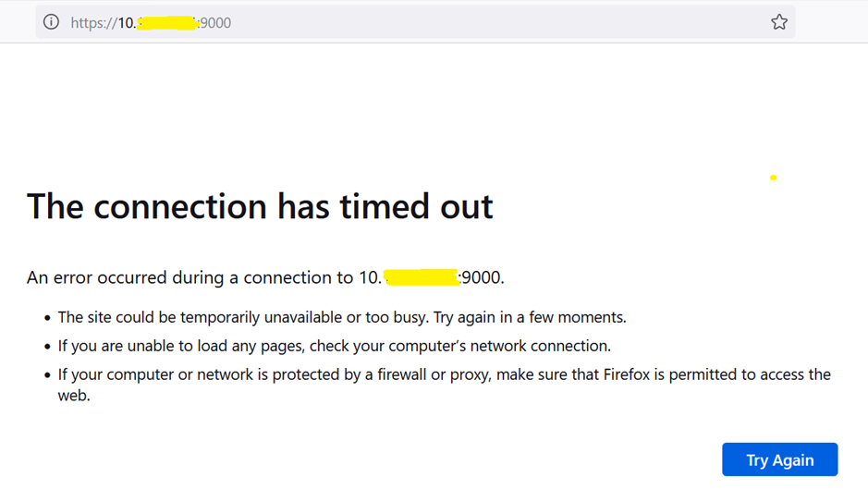
Task: Click the site information icon in address bar
Action: [x=51, y=22]
